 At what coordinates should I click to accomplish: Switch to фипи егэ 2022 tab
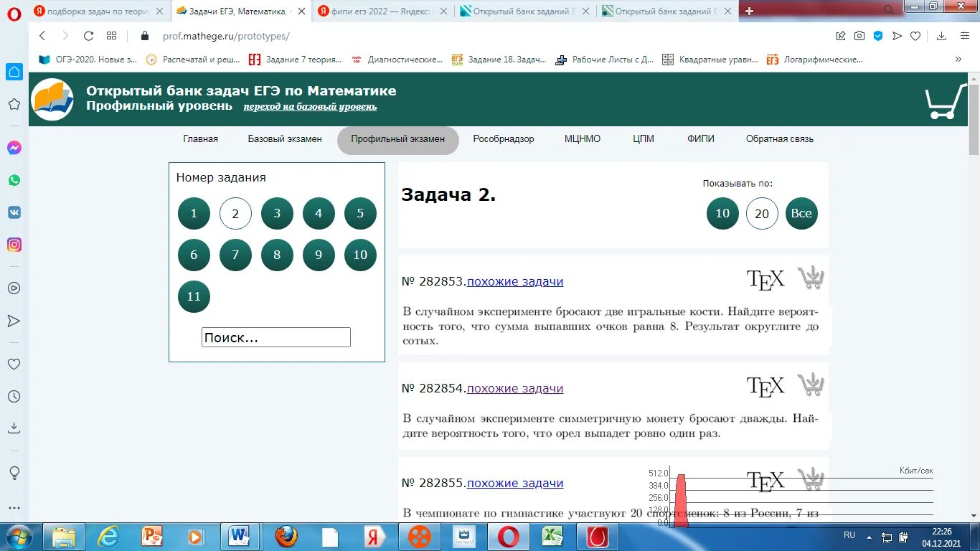[x=383, y=11]
